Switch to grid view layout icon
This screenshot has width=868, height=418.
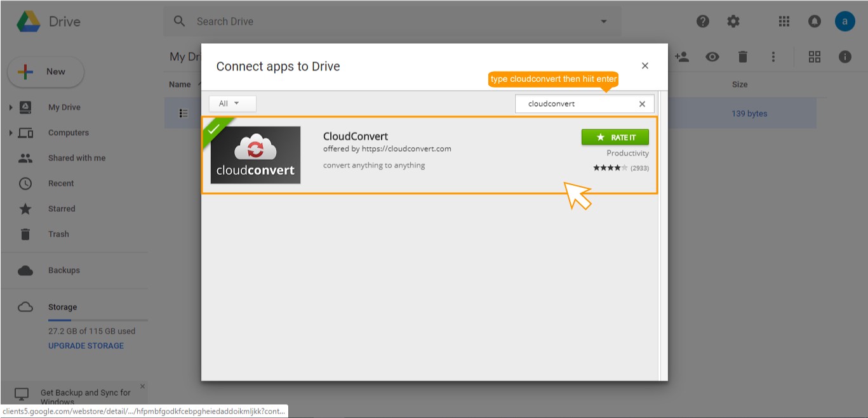coord(815,56)
